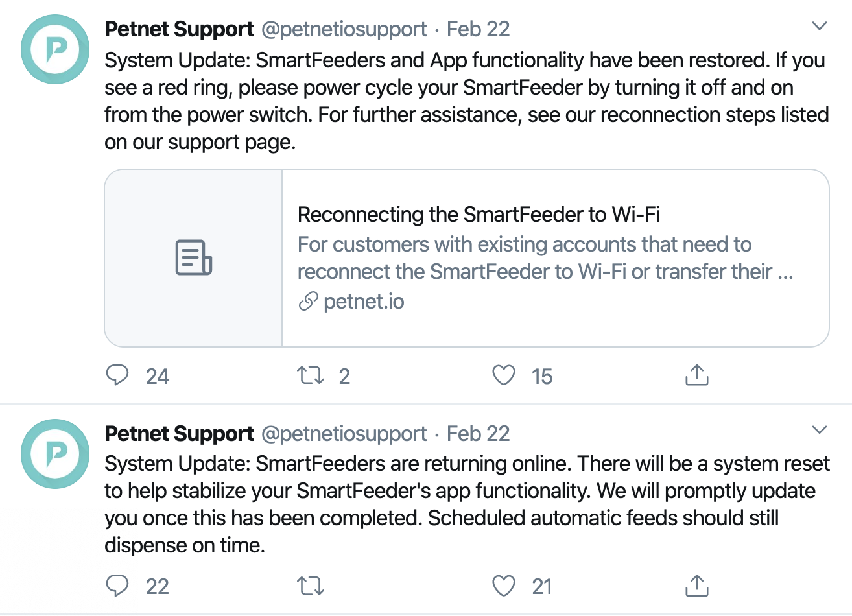The width and height of the screenshot is (852, 616).
Task: Like the tweet with 15 likes
Action: (504, 375)
